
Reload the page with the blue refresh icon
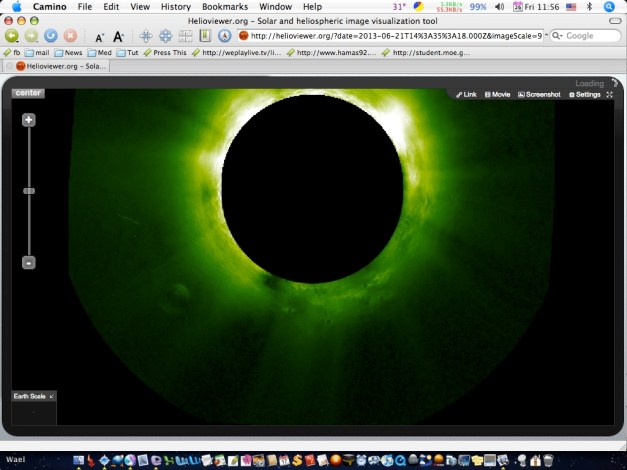[51, 36]
